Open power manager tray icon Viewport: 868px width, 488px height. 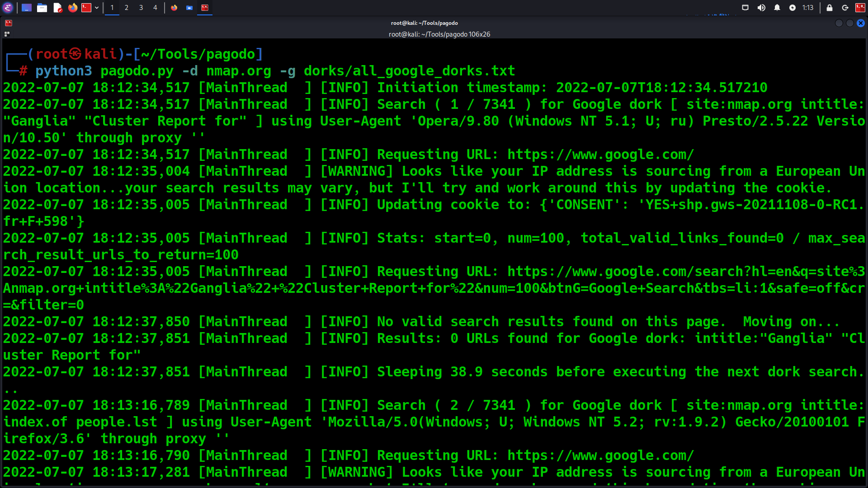[x=793, y=8]
